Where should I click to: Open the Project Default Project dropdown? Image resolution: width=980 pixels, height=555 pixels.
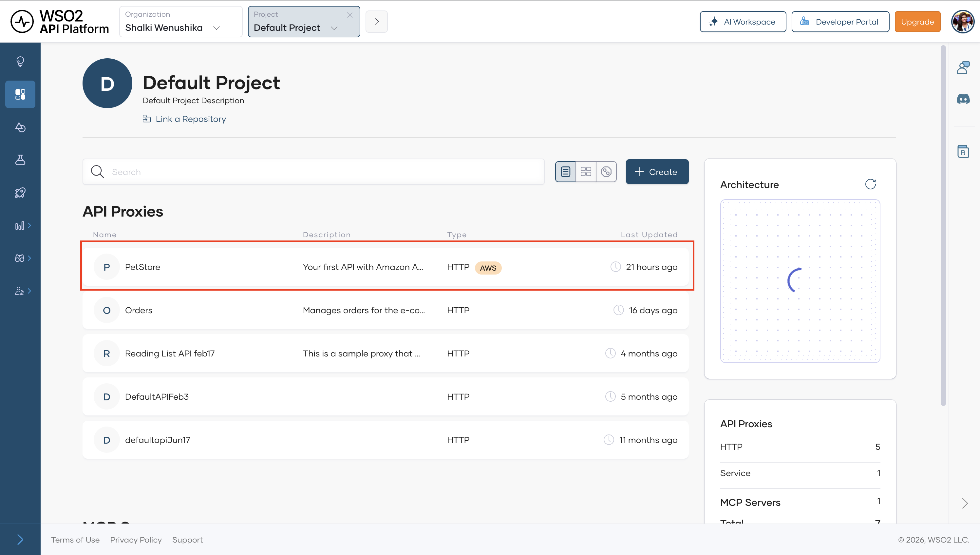304,22
